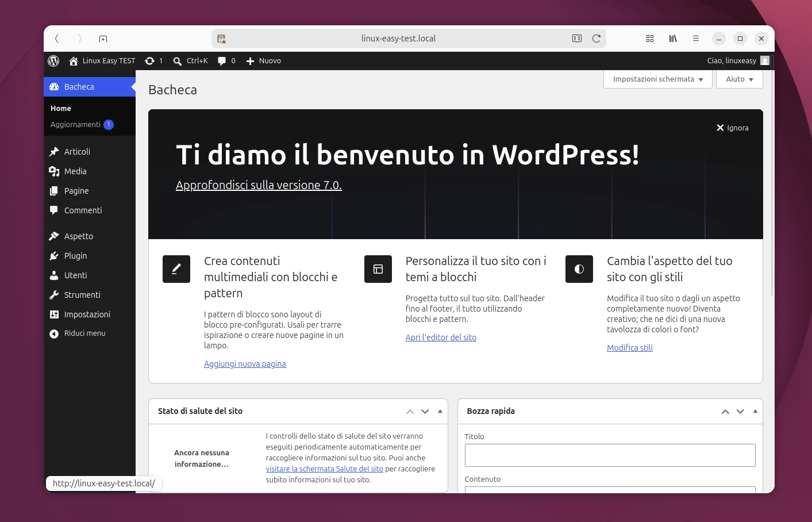Viewport: 812px width, 522px height.
Task: Follow visitare la schermata Salute del sito link
Action: pyautogui.click(x=324, y=469)
